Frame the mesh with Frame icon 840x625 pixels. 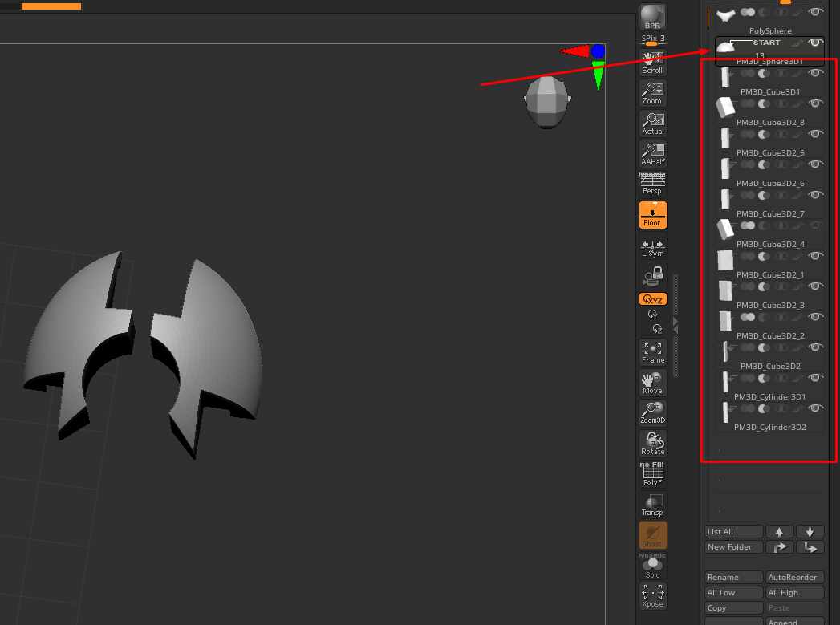[652, 352]
